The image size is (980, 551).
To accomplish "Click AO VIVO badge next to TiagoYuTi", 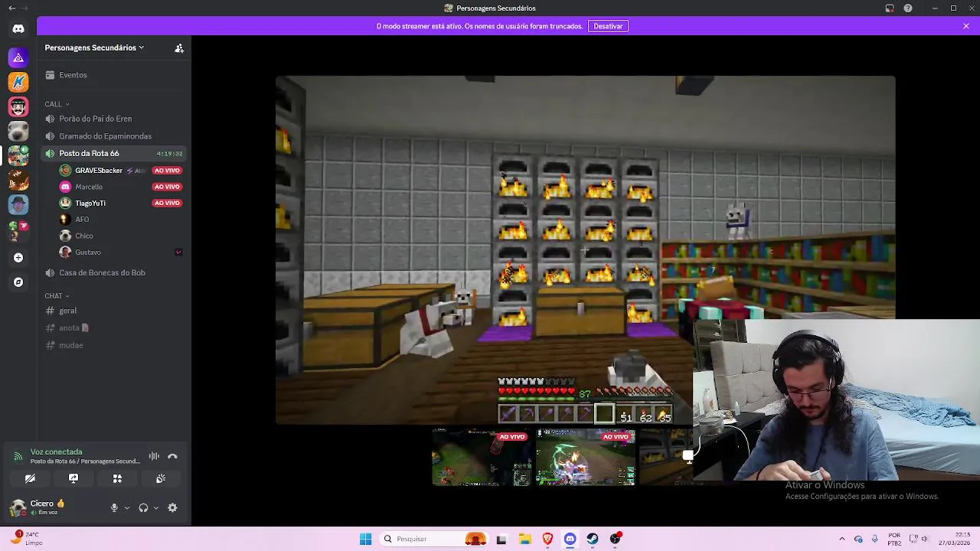I will 167,203.
